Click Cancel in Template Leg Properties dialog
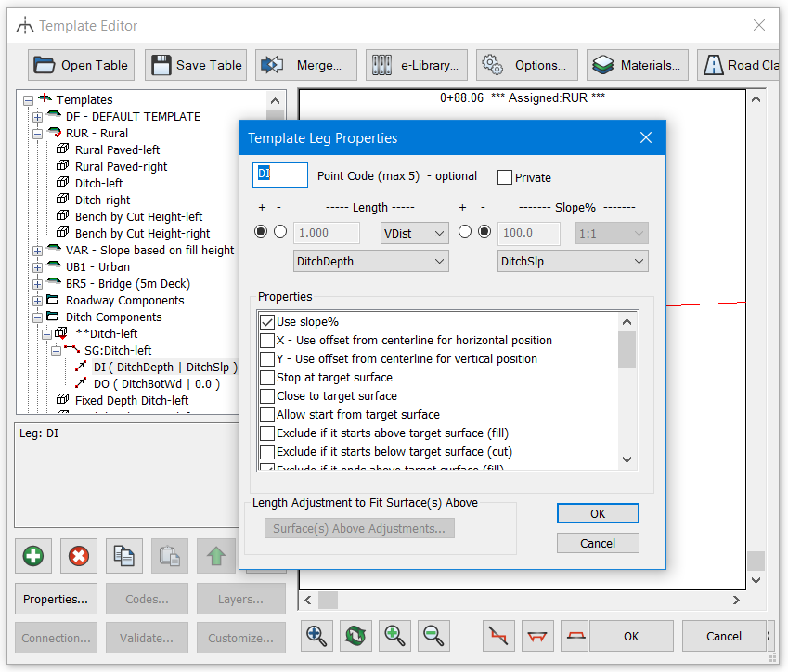The image size is (788, 672). tap(598, 543)
